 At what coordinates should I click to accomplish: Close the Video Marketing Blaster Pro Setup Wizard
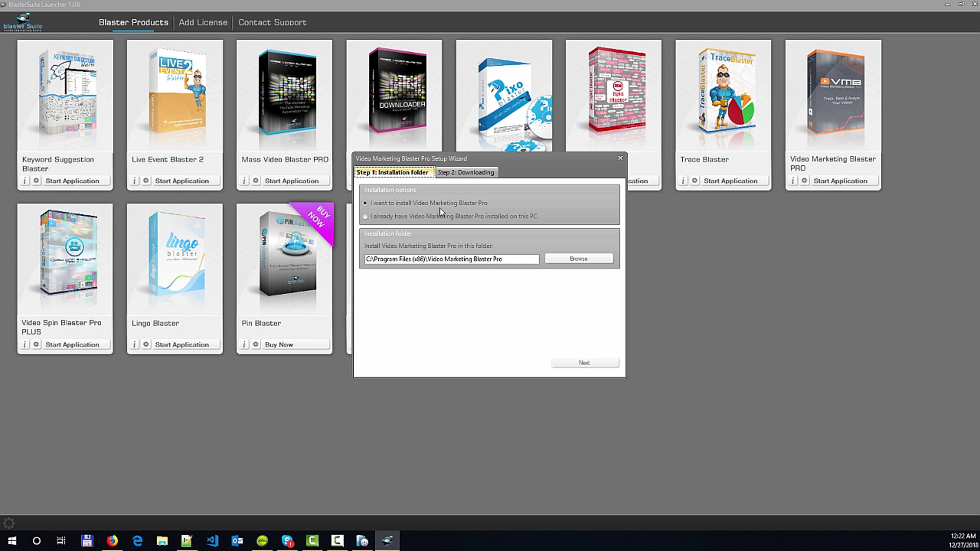click(x=620, y=158)
